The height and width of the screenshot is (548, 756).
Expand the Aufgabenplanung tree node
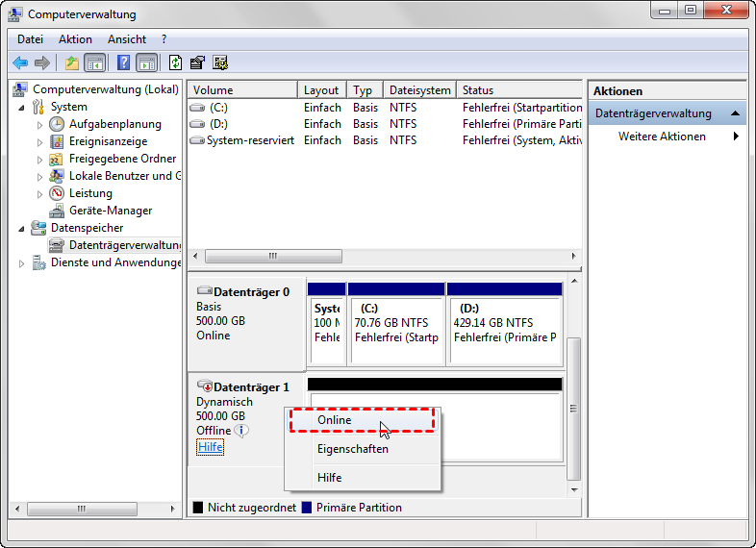(x=40, y=125)
